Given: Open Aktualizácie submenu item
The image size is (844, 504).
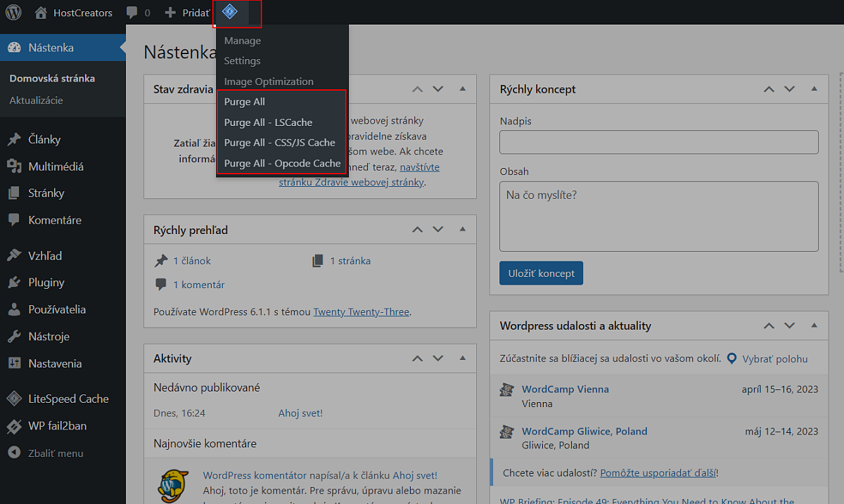Looking at the screenshot, I should tap(36, 101).
